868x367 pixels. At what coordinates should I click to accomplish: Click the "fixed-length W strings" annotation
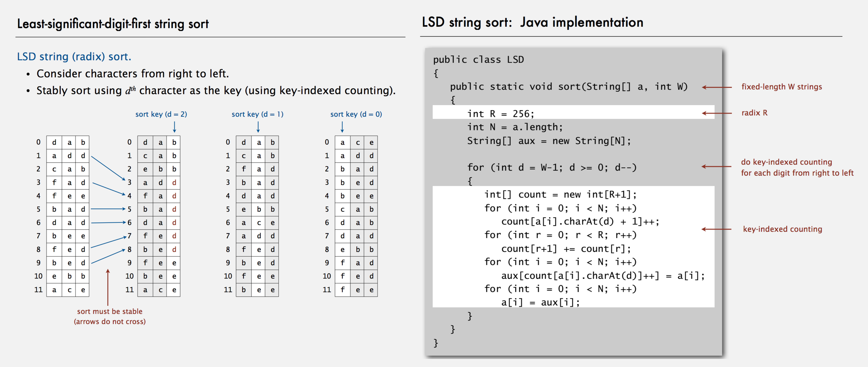[x=782, y=87]
